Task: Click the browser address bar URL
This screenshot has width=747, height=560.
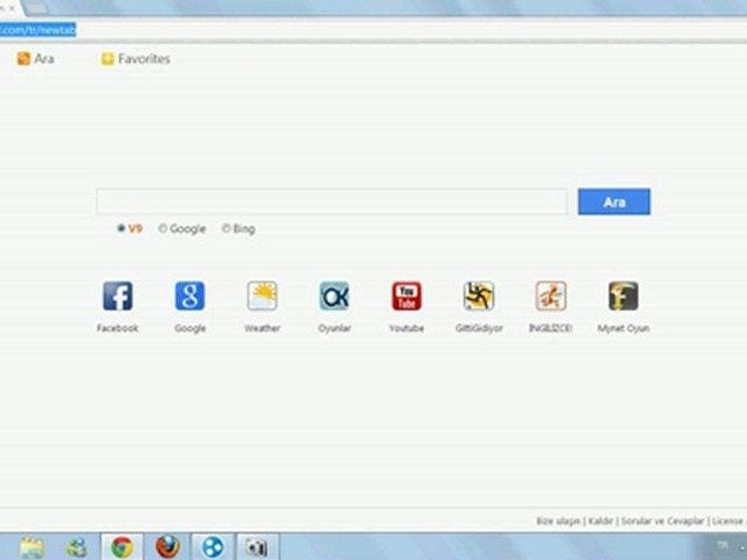Action: pyautogui.click(x=38, y=30)
